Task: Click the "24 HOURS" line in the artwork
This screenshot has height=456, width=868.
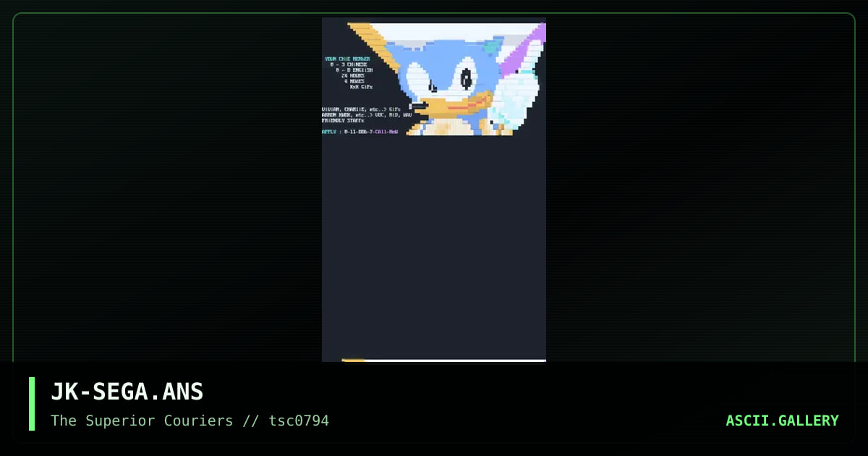Action: (353, 75)
